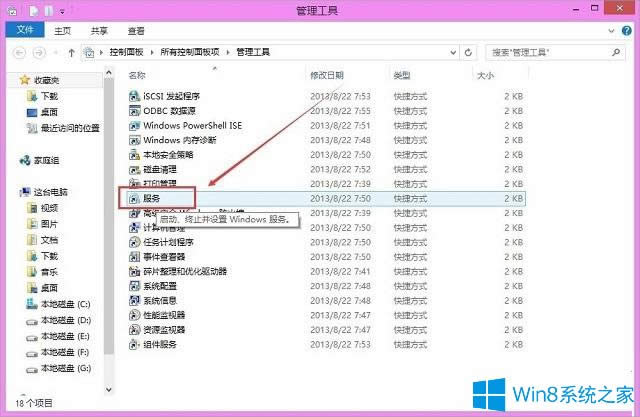Go forward with the Forward arrow
The image size is (640, 417).
(x=39, y=53)
